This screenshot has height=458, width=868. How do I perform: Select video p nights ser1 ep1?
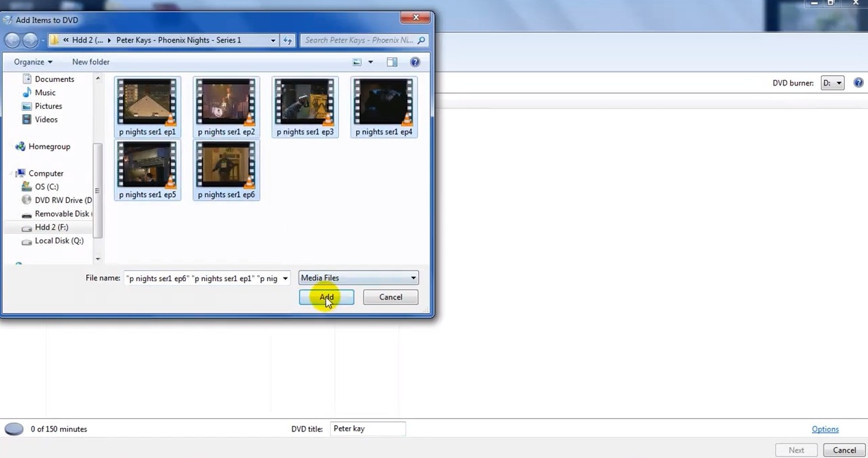(148, 107)
